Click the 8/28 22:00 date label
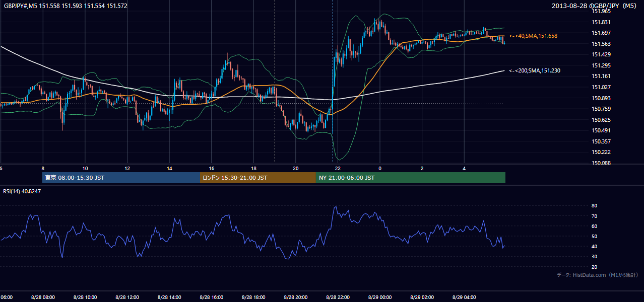This screenshot has height=302, width=644. coord(338,297)
